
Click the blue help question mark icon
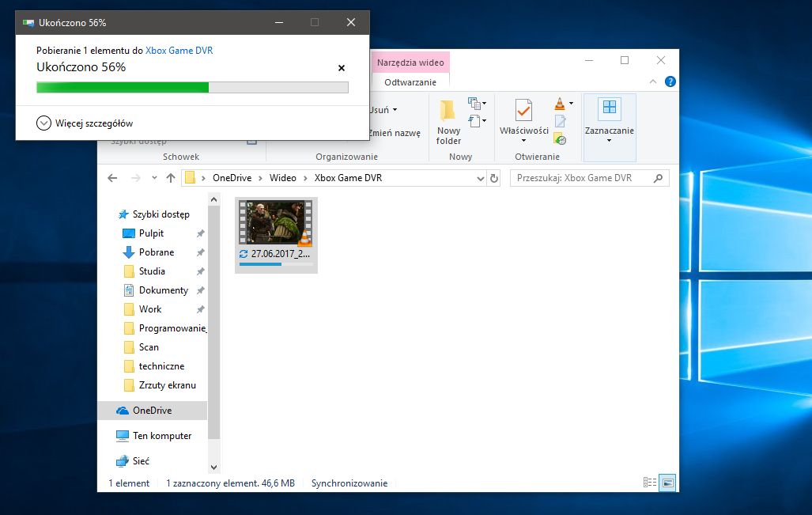coord(670,81)
